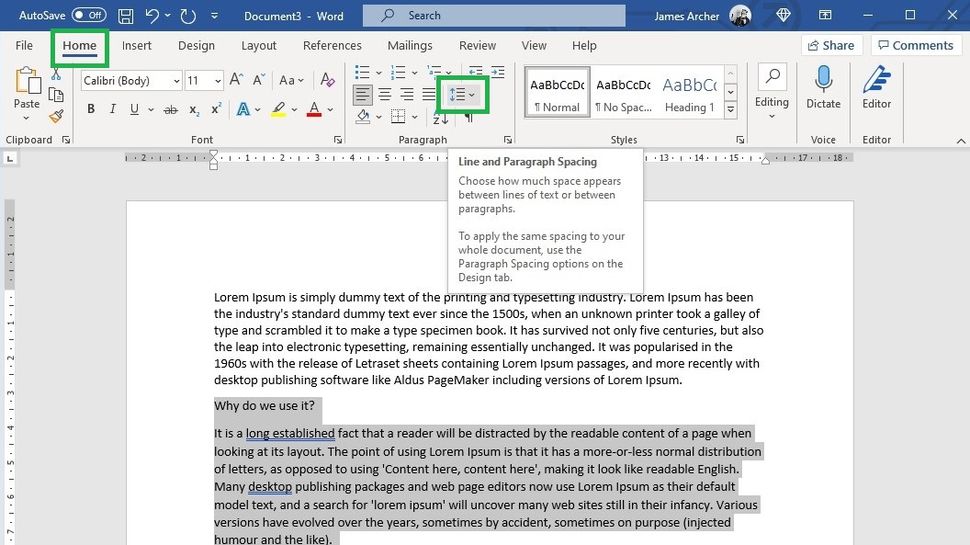
Task: Open the Calibri (Body) font dropdown
Action: (x=176, y=81)
